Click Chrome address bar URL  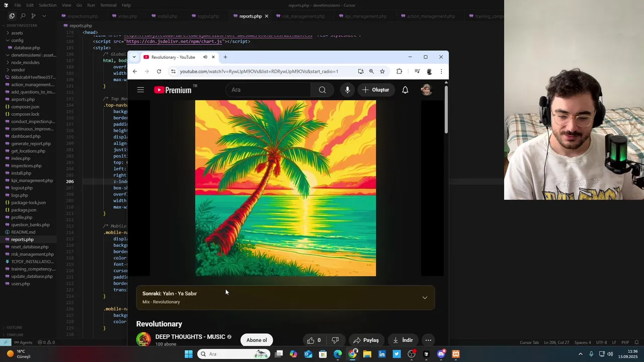(259, 71)
